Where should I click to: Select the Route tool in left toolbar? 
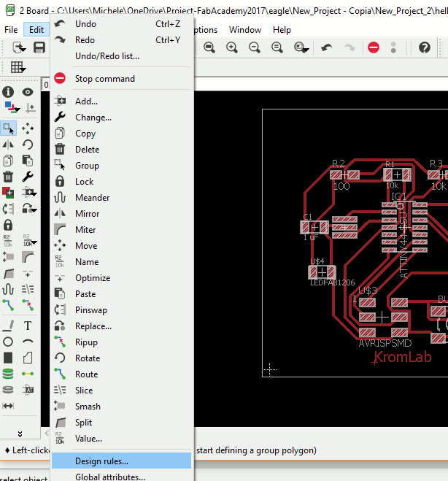pyautogui.click(x=8, y=305)
